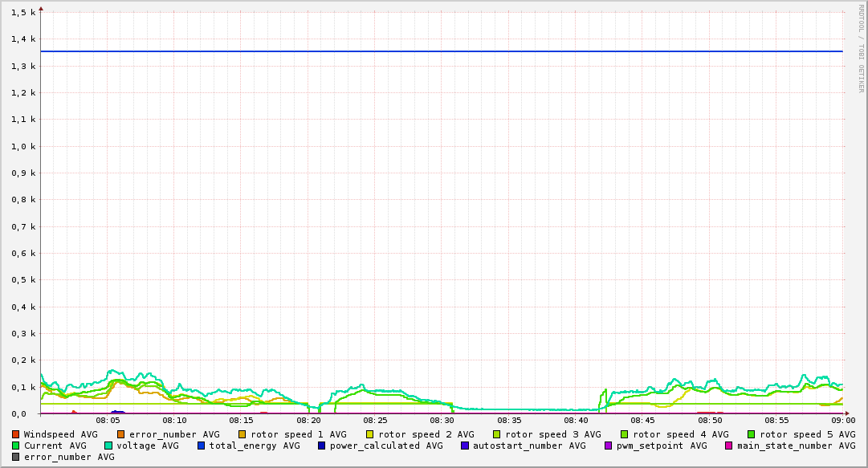Click the 1,2 k y-axis label

click(23, 92)
